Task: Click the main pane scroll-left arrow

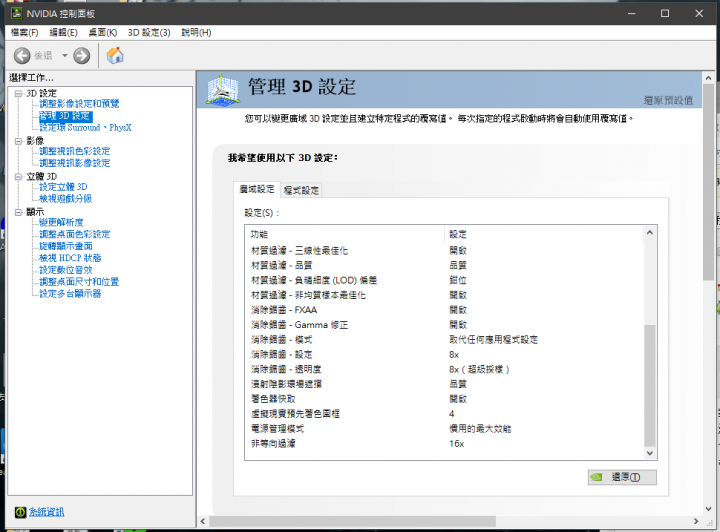Action: click(203, 521)
